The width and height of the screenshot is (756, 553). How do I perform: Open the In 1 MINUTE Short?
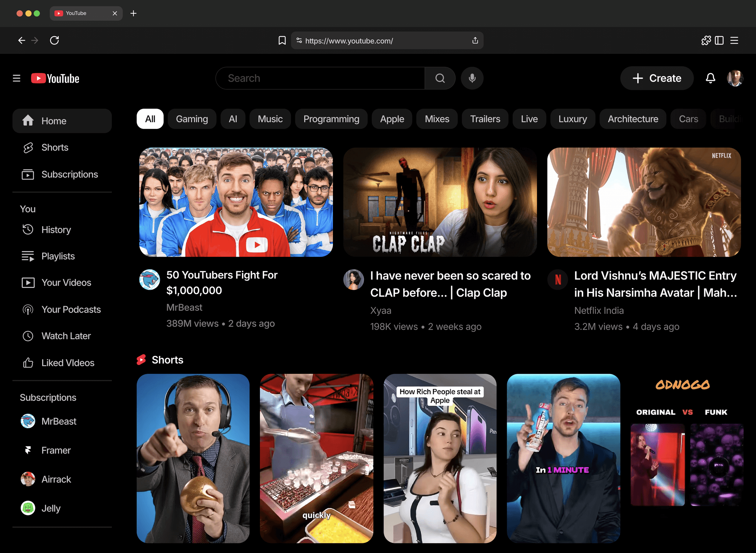coord(563,458)
